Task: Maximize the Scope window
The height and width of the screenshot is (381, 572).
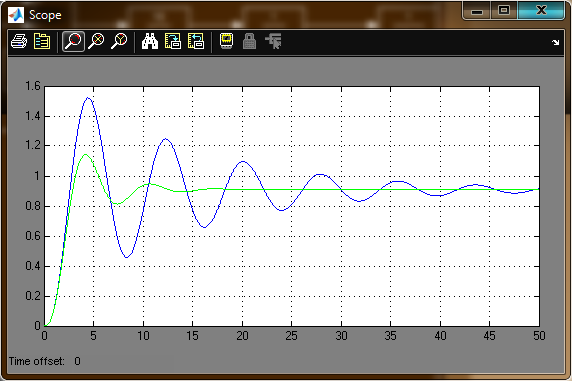Action: point(504,10)
